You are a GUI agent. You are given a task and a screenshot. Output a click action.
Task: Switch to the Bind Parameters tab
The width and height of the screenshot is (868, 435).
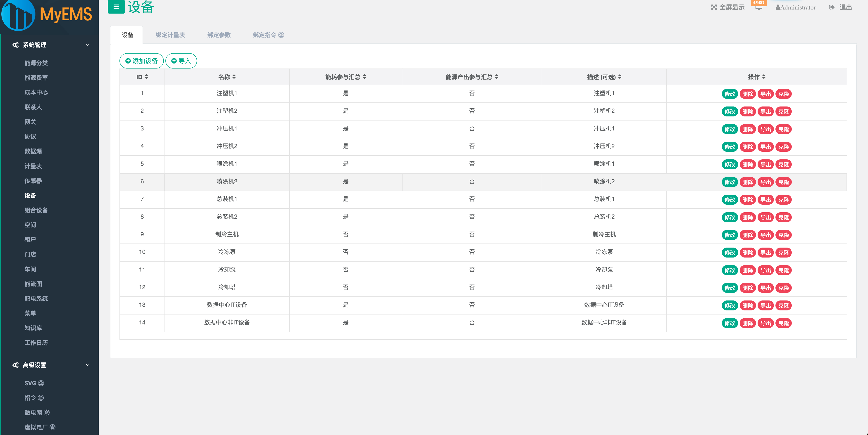[x=219, y=35]
